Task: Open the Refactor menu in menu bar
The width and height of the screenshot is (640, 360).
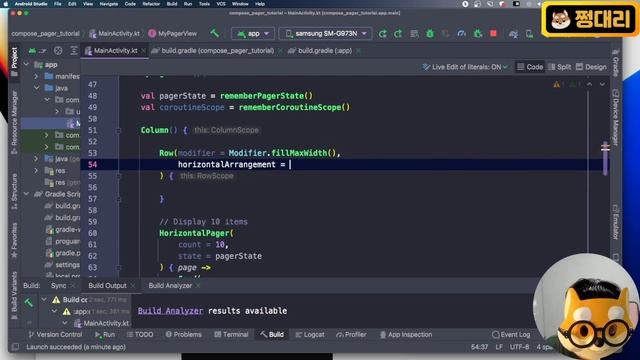Action: point(151,4)
